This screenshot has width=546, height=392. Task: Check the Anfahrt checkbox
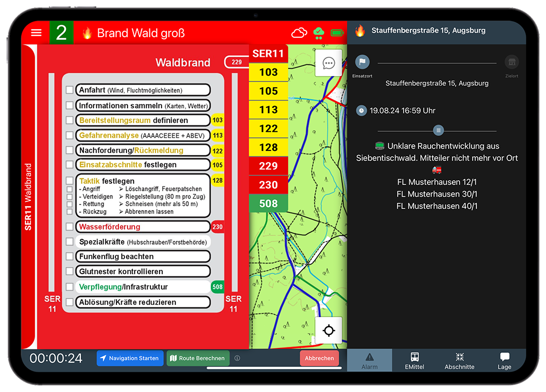[x=70, y=90]
